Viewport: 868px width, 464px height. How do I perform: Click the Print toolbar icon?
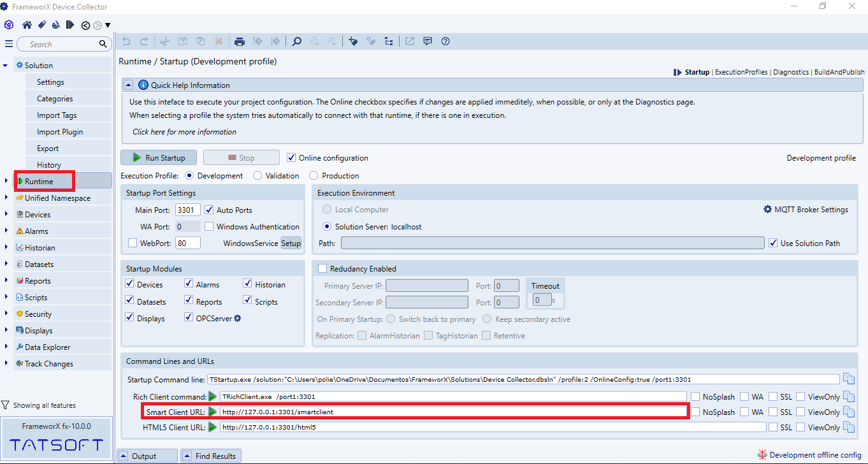point(240,41)
